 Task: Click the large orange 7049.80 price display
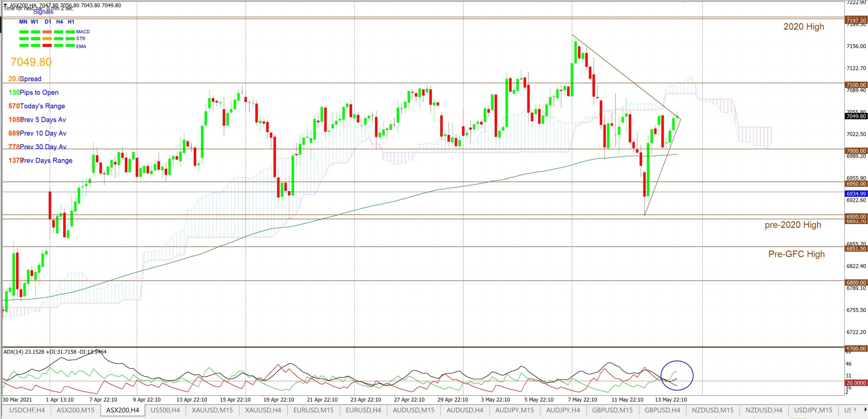tap(31, 62)
